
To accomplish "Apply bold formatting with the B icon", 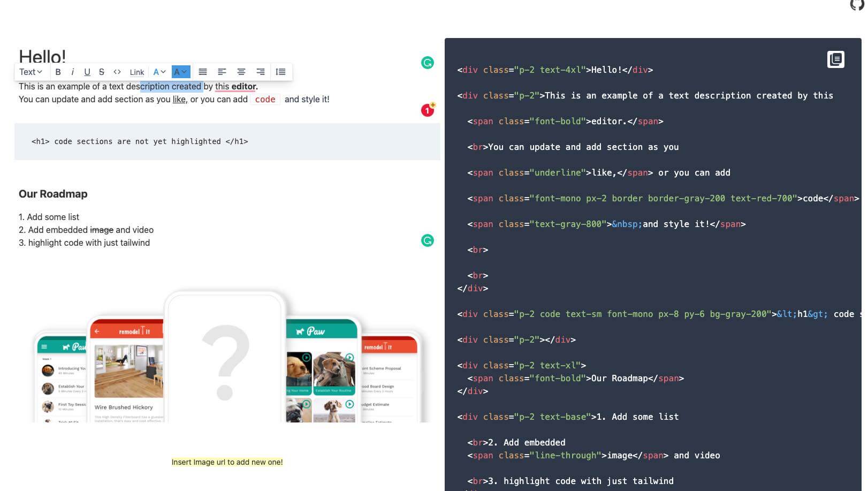I will tap(58, 72).
